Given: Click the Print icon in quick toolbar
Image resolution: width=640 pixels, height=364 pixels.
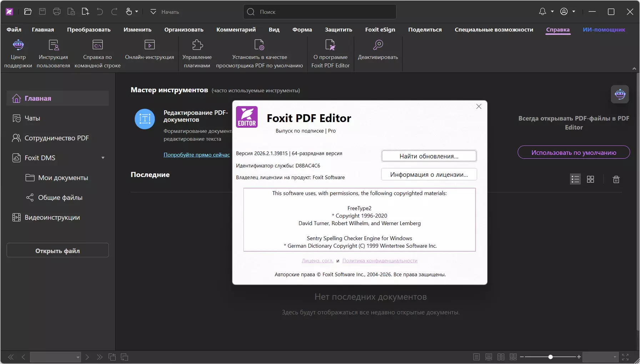Looking at the screenshot, I should point(57,12).
